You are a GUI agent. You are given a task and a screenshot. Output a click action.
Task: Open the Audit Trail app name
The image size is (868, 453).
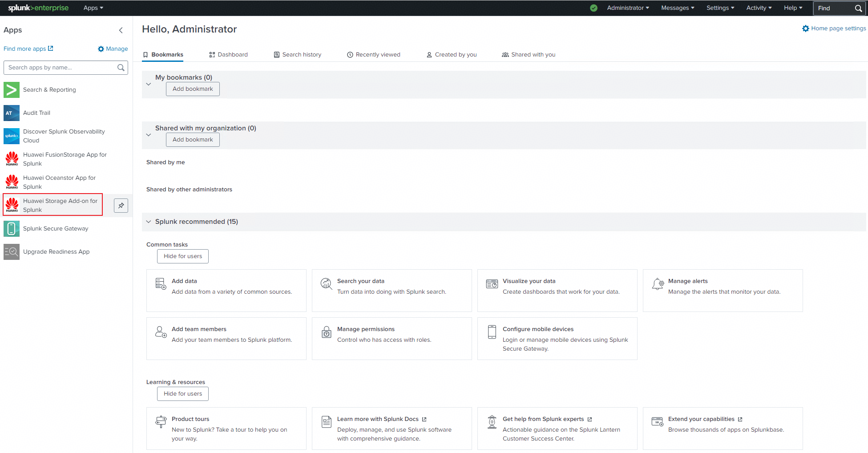(36, 113)
